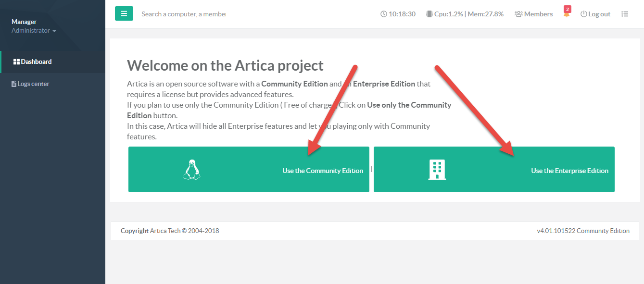Viewport: 644px width, 284px height.
Task: Open the Logs center menu item
Action: point(33,84)
